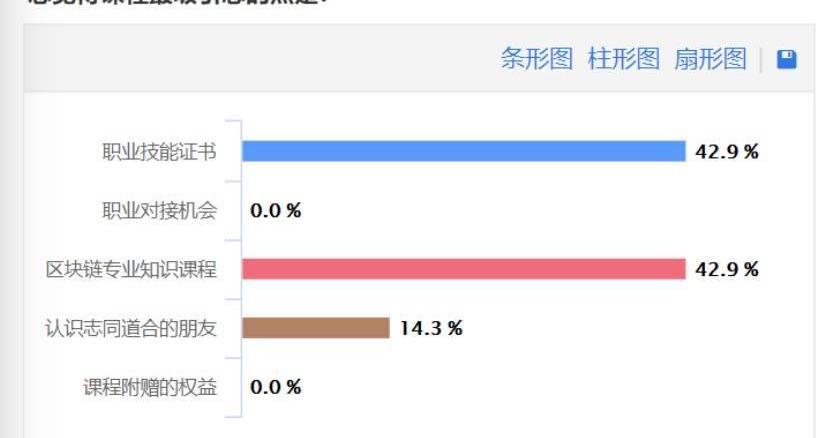Switch to the 柱形图 chart view
Screen dimensions: 840x438
pyautogui.click(x=624, y=59)
